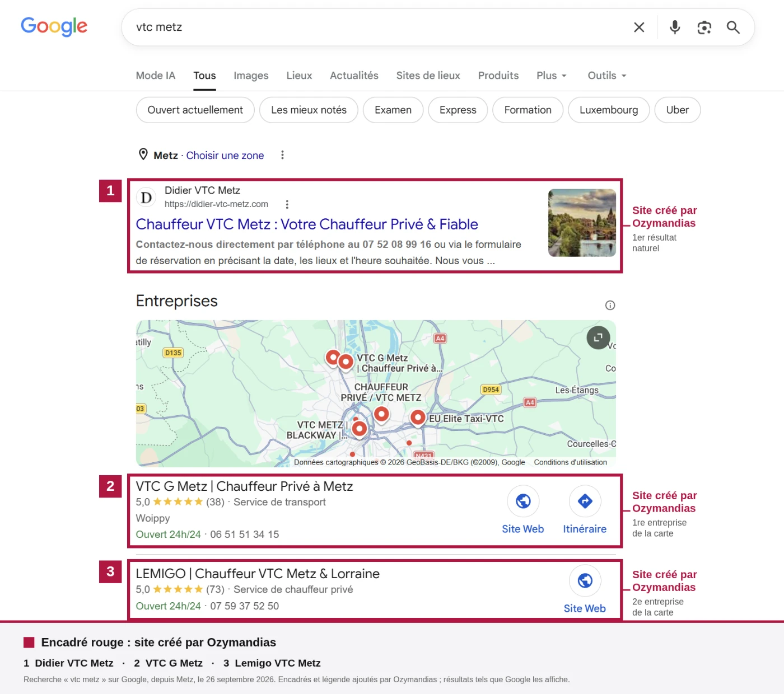Click the info icon next to Entreprises
Screen dimensions: 784x694
coord(610,305)
